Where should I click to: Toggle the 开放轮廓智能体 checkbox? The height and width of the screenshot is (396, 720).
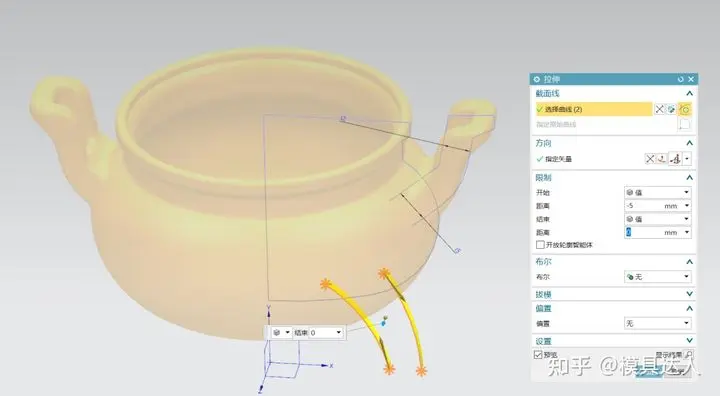coord(540,245)
